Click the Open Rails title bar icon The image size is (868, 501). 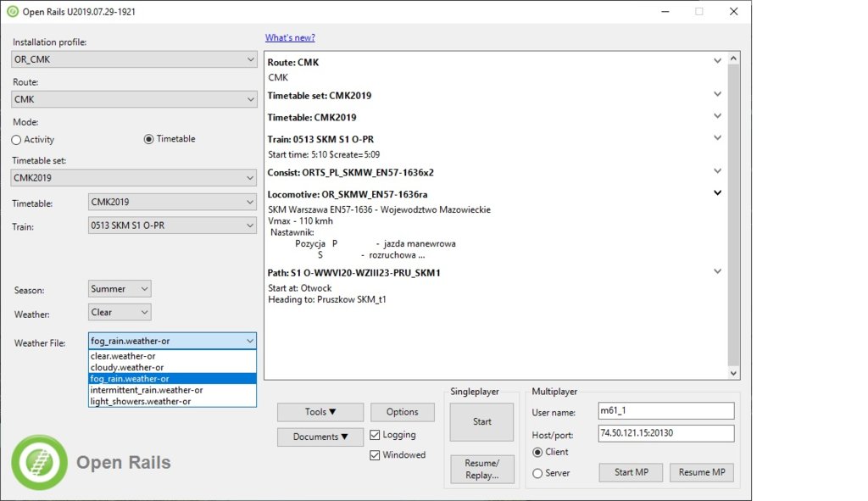click(12, 12)
